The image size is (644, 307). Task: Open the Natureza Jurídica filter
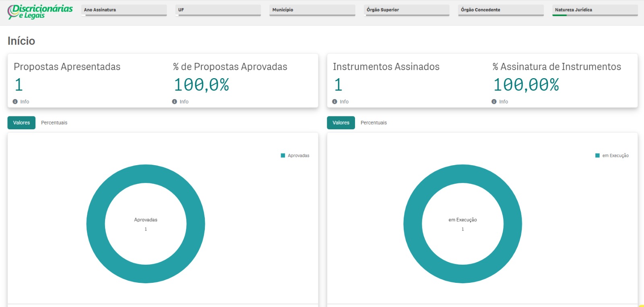[595, 10]
